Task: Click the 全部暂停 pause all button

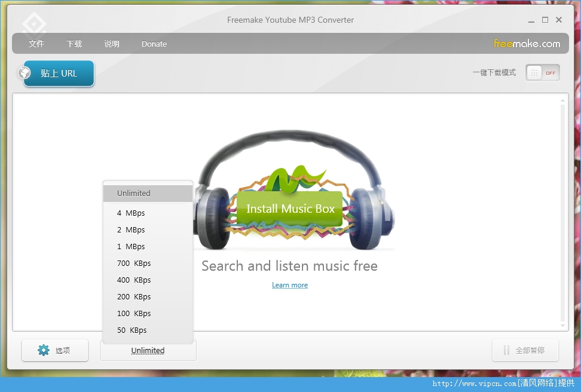Action: click(525, 350)
